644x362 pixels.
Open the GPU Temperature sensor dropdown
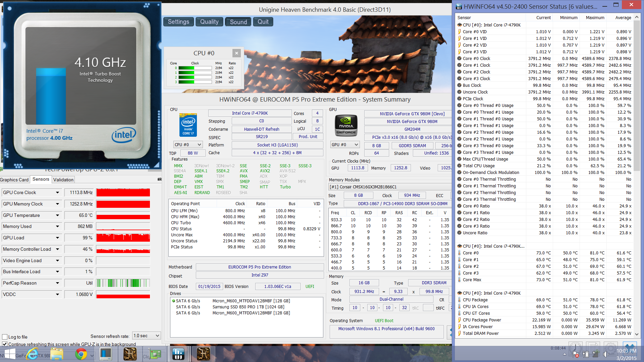tap(57, 215)
